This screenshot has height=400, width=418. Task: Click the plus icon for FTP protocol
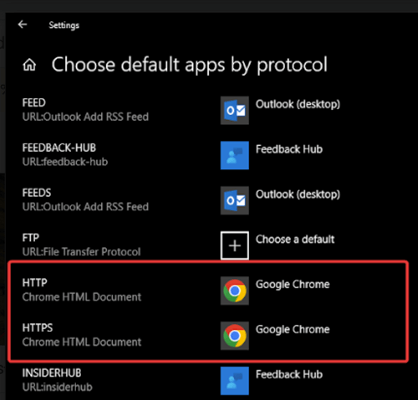coord(234,246)
